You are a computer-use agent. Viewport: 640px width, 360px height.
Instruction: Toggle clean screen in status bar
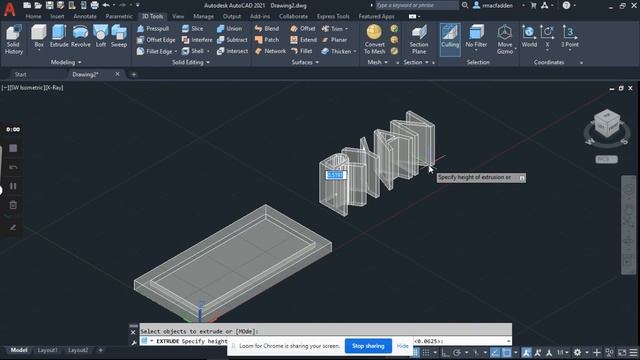[622, 352]
